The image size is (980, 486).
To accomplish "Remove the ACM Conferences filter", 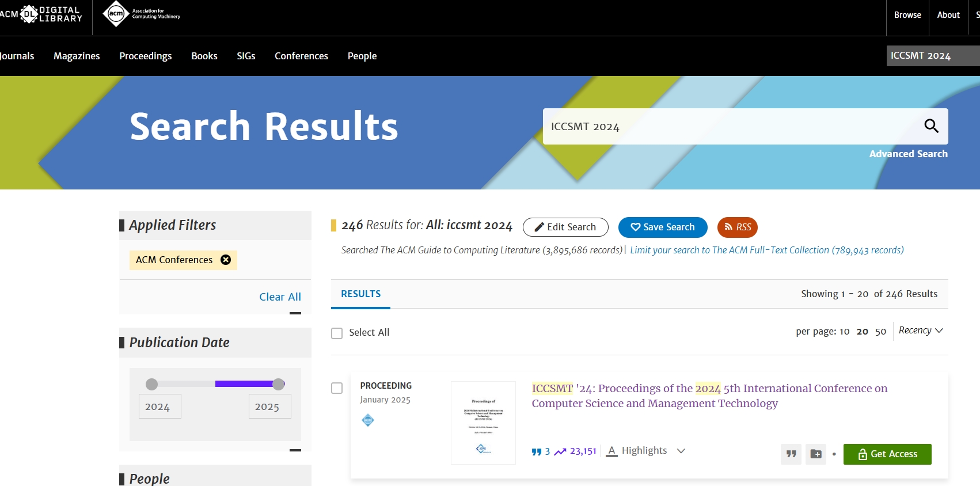I will (226, 260).
